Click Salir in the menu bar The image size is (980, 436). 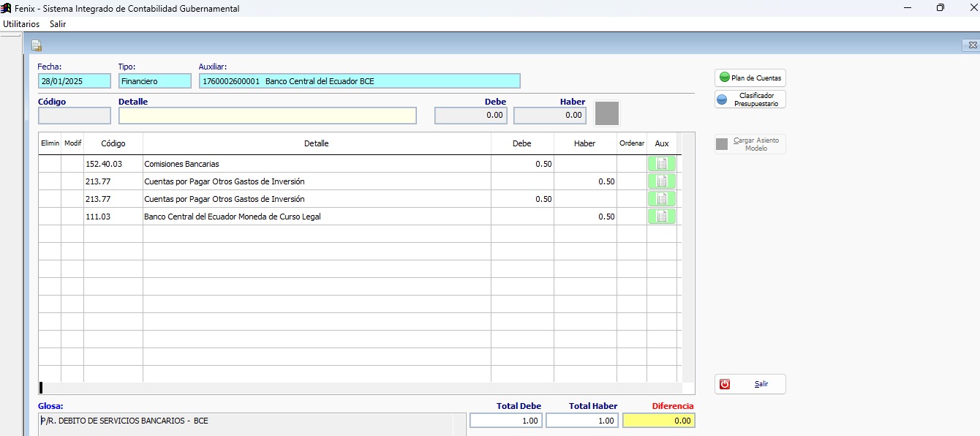pos(58,24)
